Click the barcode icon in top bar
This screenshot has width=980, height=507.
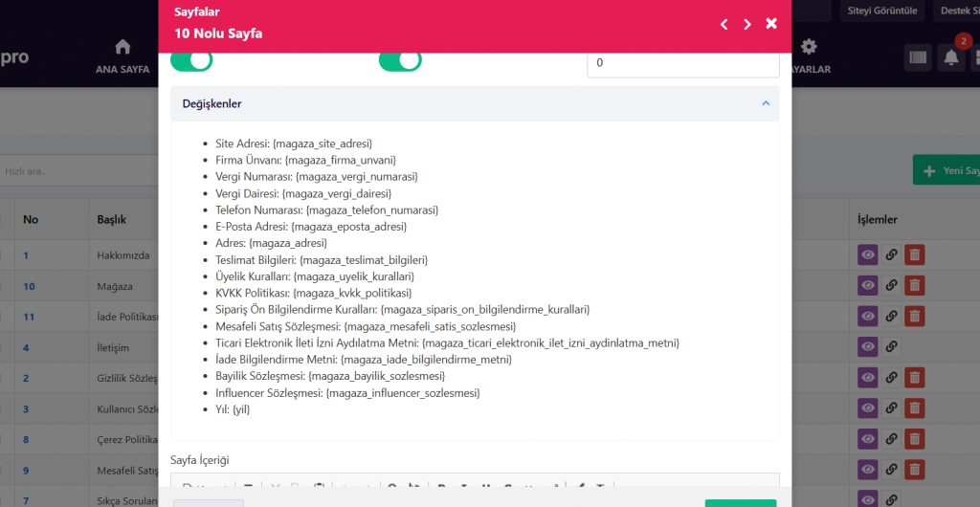click(918, 58)
